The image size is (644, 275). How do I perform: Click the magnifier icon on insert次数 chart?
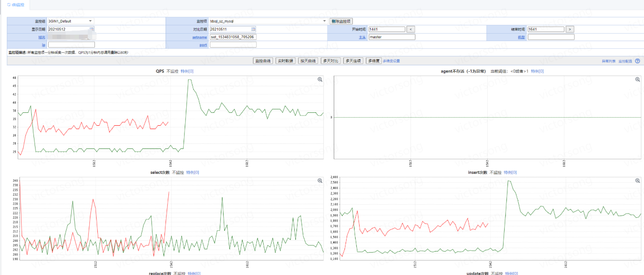tap(637, 181)
